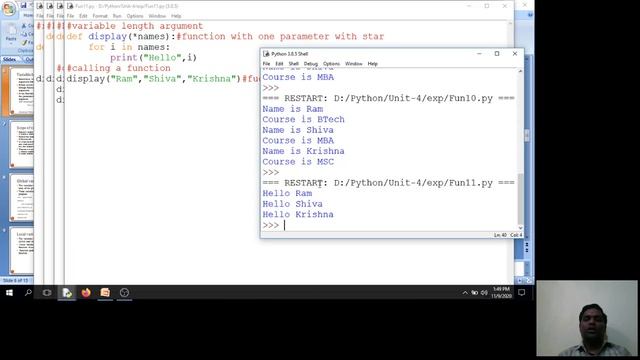Open Format menu in Fun11.py editor

pos(100,16)
